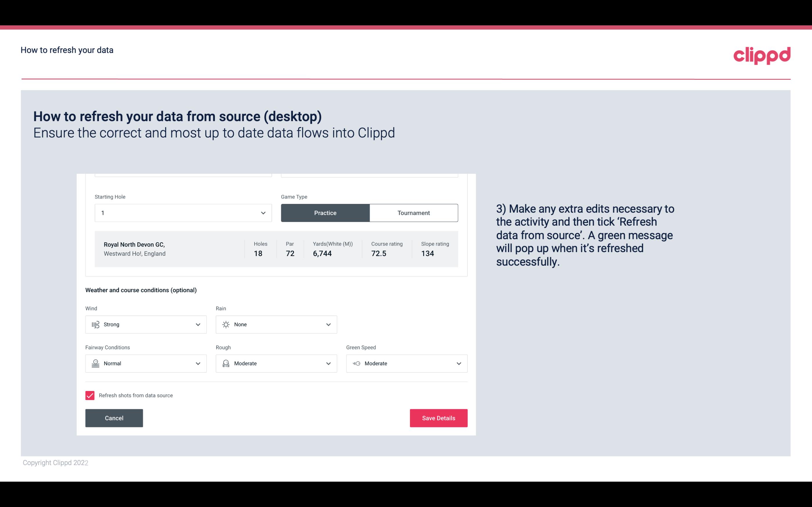
Task: Click the rain condition dropdown icon
Action: click(x=328, y=324)
